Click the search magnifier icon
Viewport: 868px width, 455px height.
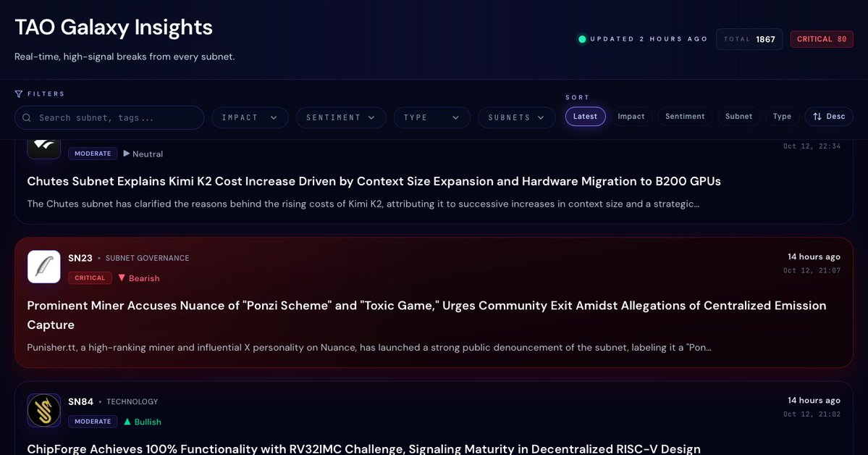27,117
